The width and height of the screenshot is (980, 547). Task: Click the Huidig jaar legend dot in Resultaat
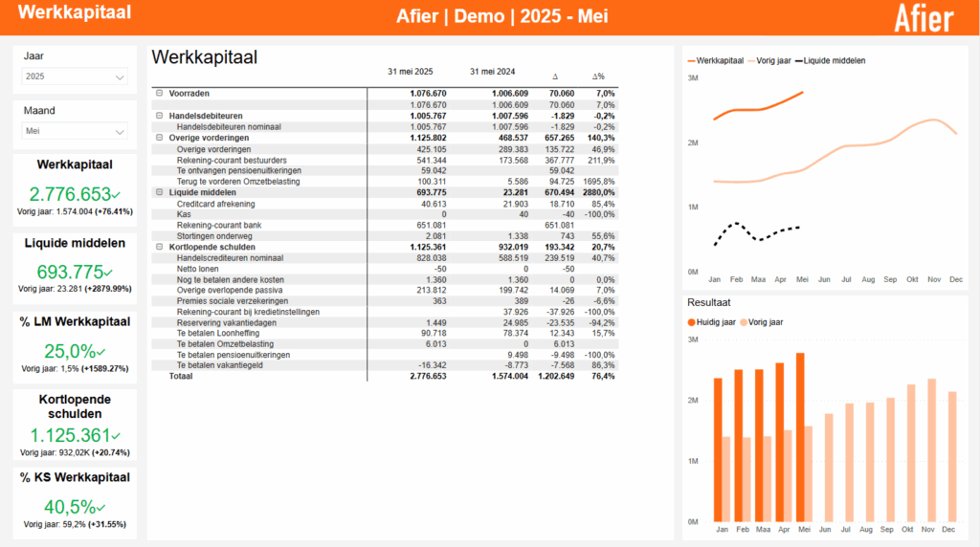[x=692, y=321]
